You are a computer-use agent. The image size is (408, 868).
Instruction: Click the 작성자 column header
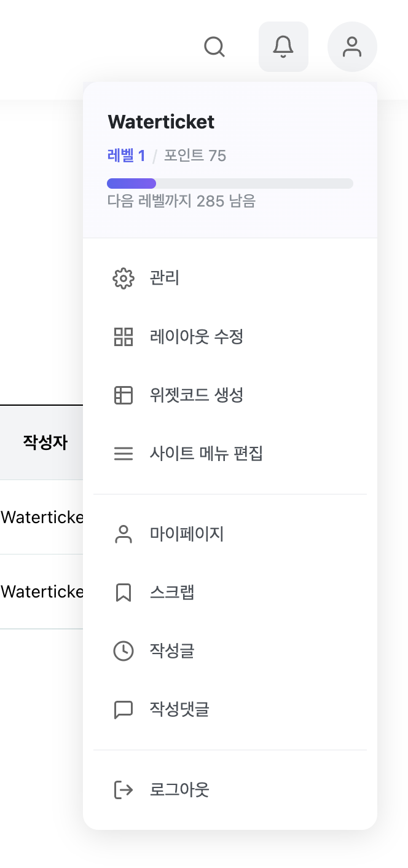pos(44,442)
